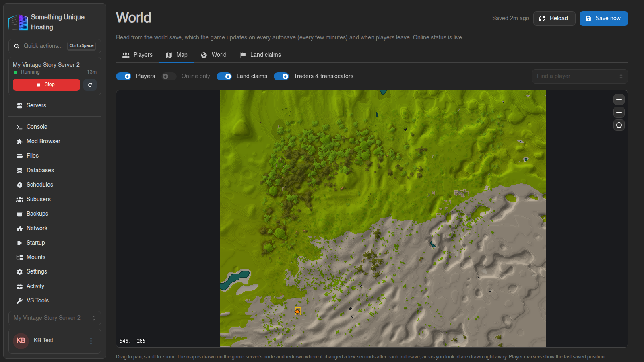Select the Map tab
This screenshot has height=362, width=644.
point(177,55)
